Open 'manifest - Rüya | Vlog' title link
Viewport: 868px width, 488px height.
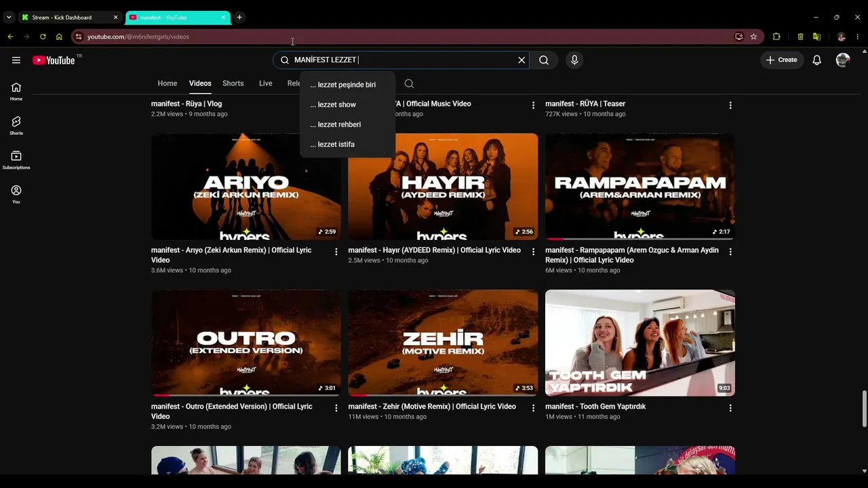(186, 104)
